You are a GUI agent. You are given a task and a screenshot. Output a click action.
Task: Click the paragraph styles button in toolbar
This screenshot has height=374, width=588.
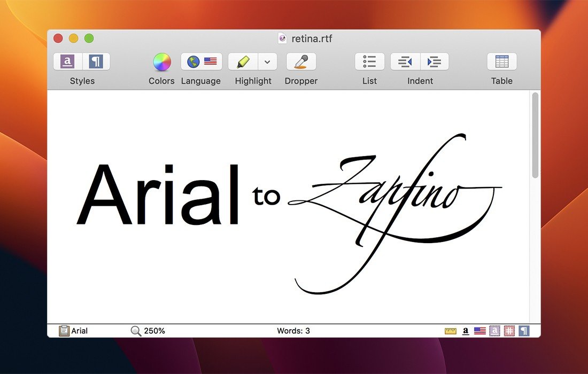click(96, 62)
